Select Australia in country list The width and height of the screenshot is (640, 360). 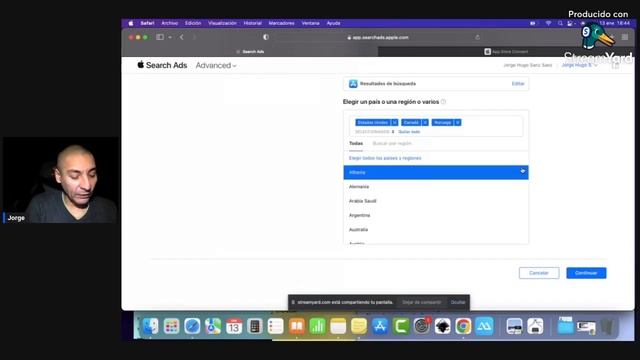[x=436, y=229]
